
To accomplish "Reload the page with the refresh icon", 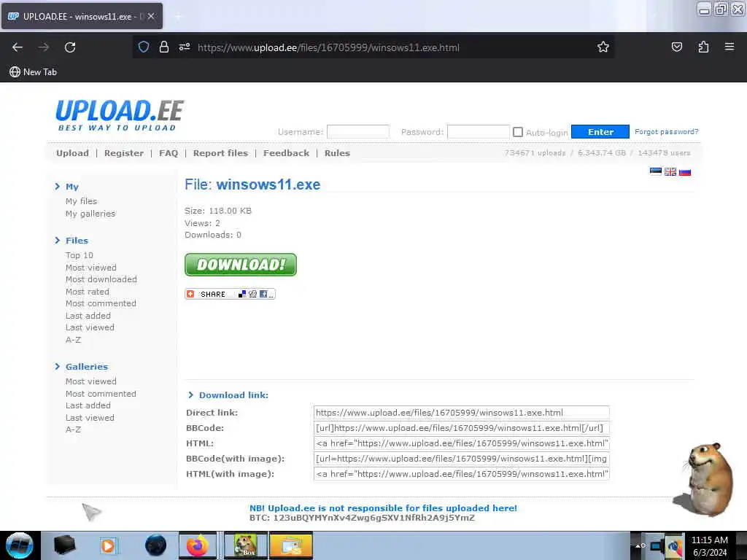I will 70,47.
